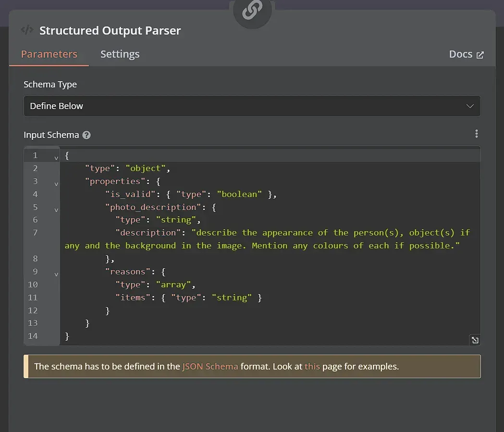The width and height of the screenshot is (504, 432).
Task: Switch to the Settings tab
Action: tap(120, 54)
